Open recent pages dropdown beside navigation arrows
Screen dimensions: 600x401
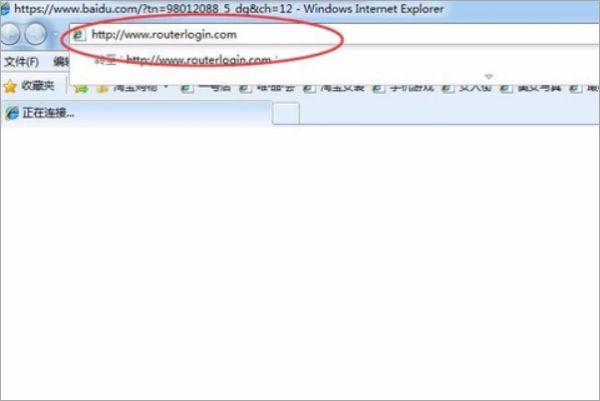(x=56, y=35)
